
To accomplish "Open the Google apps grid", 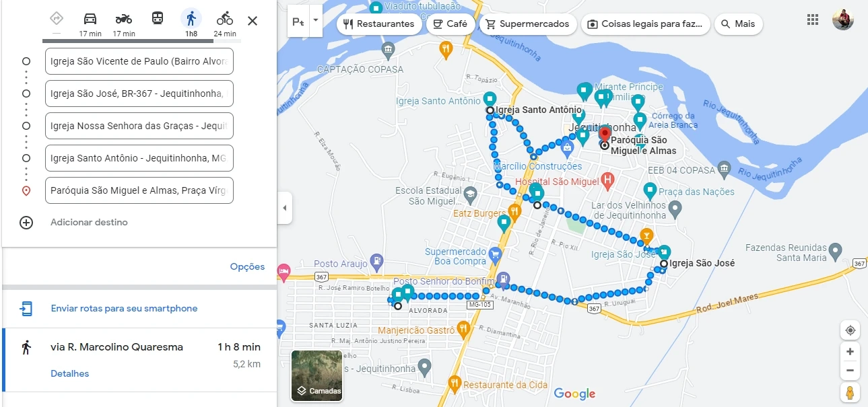I will pyautogui.click(x=813, y=20).
